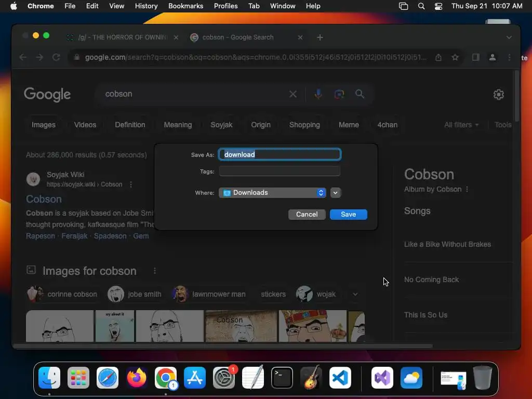Start voice search with microphone icon
The height and width of the screenshot is (399, 532).
[x=318, y=94]
